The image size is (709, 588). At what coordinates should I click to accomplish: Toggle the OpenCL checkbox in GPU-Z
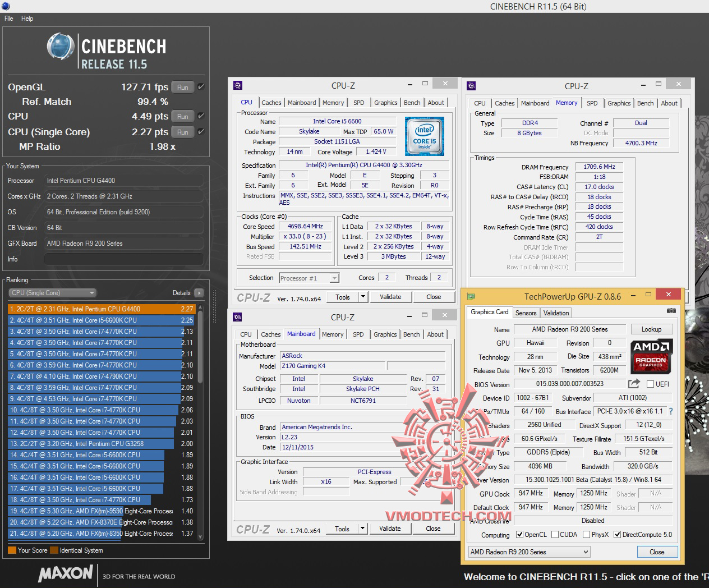(519, 535)
